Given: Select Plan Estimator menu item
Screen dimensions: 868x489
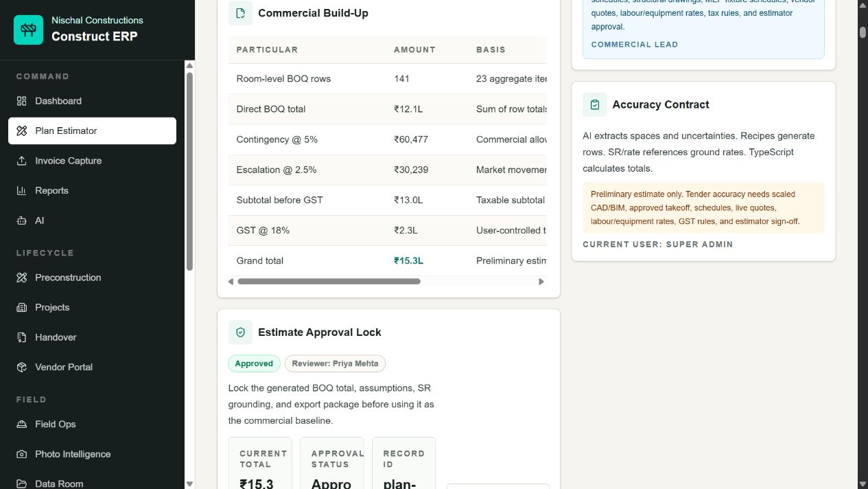Looking at the screenshot, I should (92, 130).
